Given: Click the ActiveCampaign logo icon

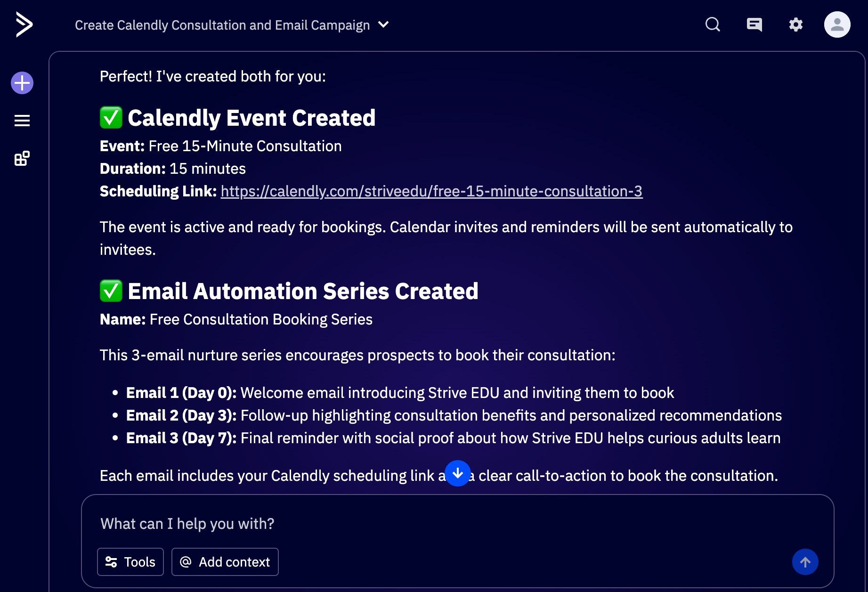Looking at the screenshot, I should (24, 24).
